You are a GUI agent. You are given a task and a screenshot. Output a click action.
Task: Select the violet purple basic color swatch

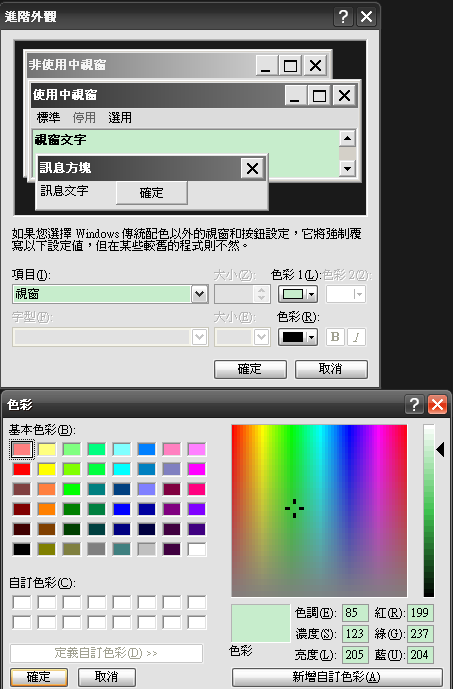pos(196,509)
